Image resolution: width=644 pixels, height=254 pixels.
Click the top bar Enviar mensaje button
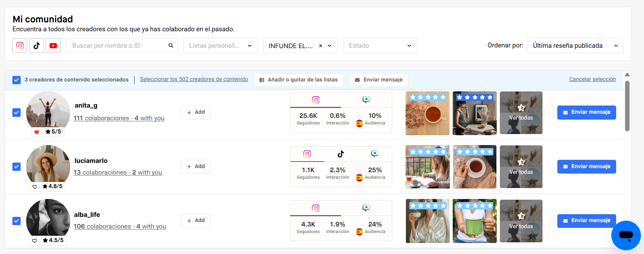coord(379,80)
